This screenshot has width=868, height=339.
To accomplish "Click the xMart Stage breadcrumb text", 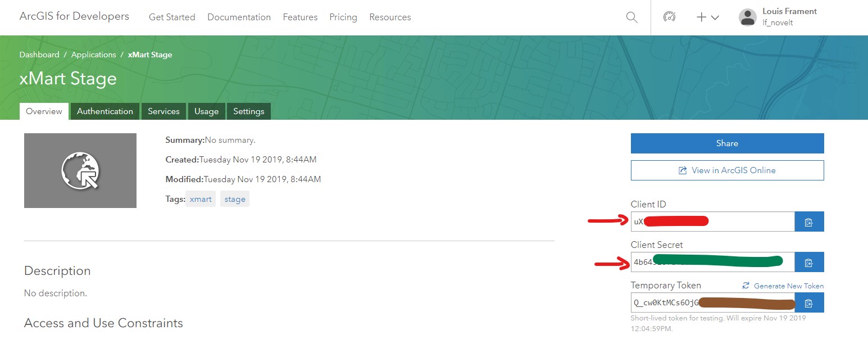I will [x=150, y=55].
